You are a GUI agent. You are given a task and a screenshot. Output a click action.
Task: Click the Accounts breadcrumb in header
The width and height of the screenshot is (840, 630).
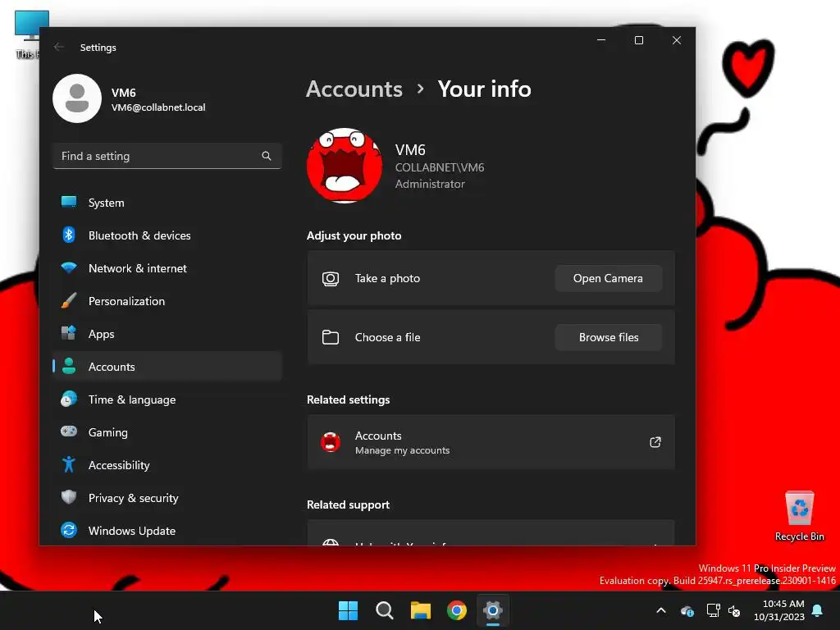coord(354,89)
